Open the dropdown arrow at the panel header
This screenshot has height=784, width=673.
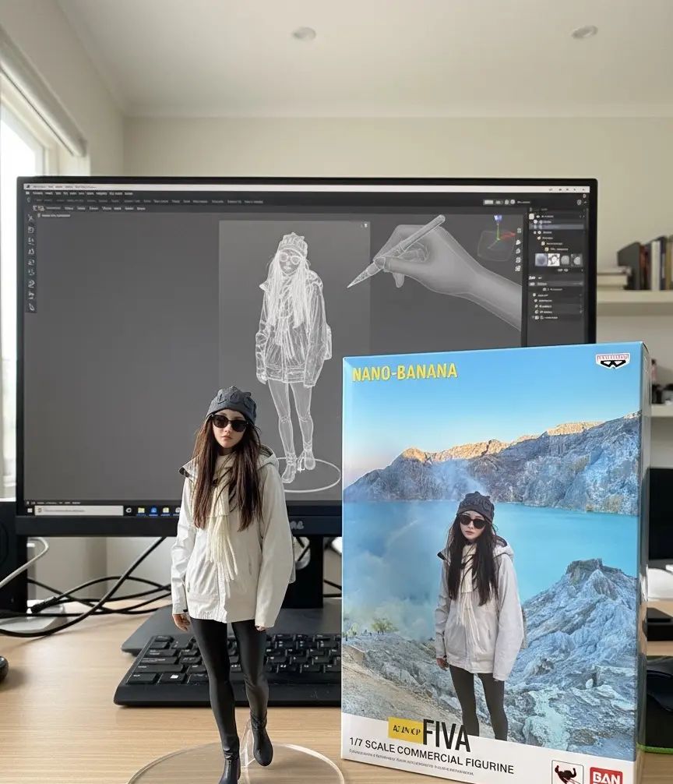(x=585, y=202)
